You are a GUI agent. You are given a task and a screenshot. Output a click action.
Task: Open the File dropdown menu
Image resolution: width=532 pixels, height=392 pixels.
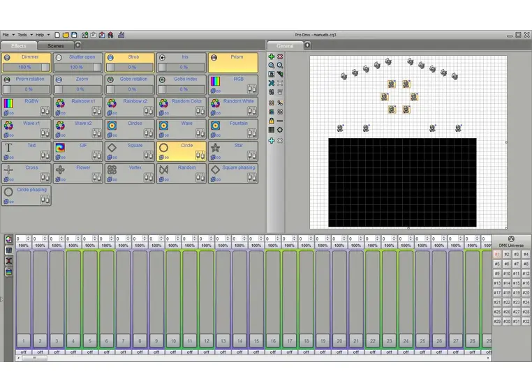(x=7, y=35)
